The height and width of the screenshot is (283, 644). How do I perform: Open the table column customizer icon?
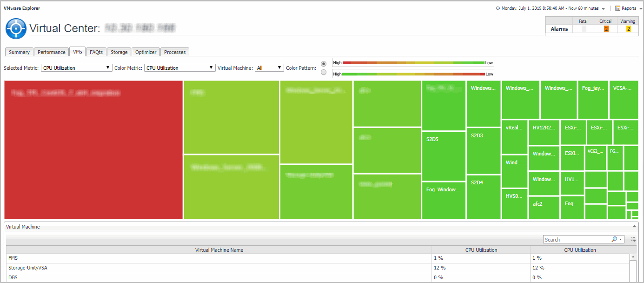click(633, 239)
